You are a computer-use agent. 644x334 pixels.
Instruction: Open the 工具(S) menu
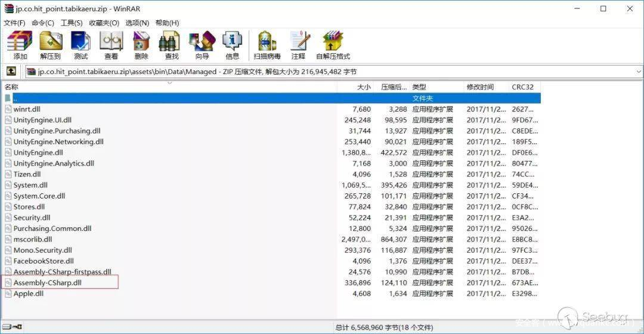72,23
